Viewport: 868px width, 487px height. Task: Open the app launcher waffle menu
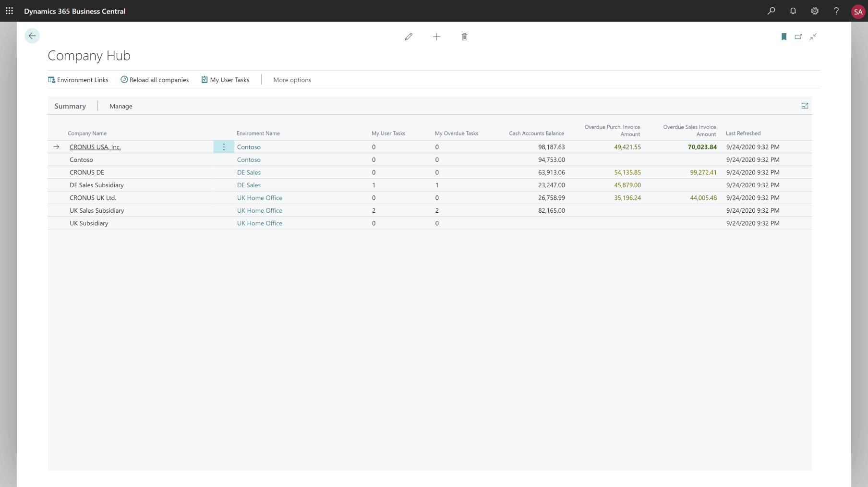pos(9,11)
